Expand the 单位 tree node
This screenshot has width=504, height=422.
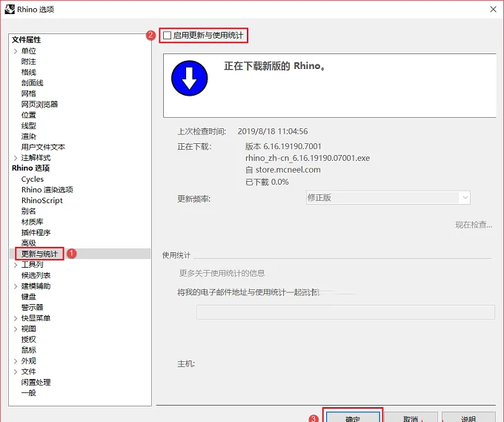pos(16,51)
